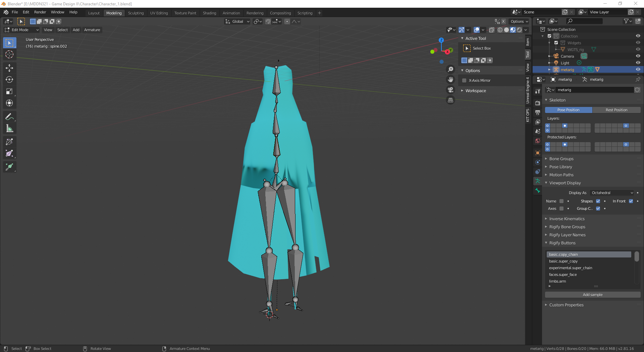The image size is (644, 352).
Task: Open the Armature menu
Action: point(92,30)
